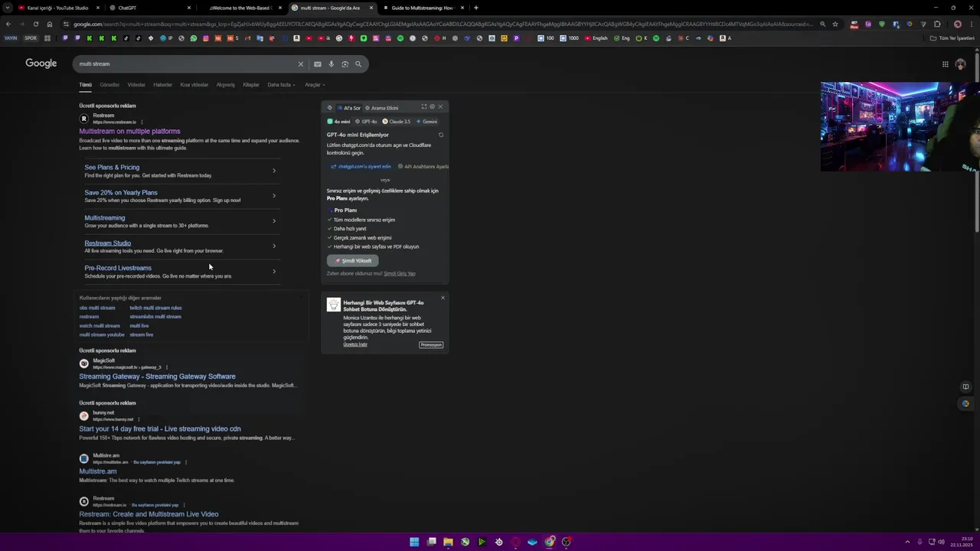The height and width of the screenshot is (551, 980).
Task: Open the Chrome three-dot menu
Action: pos(970,24)
